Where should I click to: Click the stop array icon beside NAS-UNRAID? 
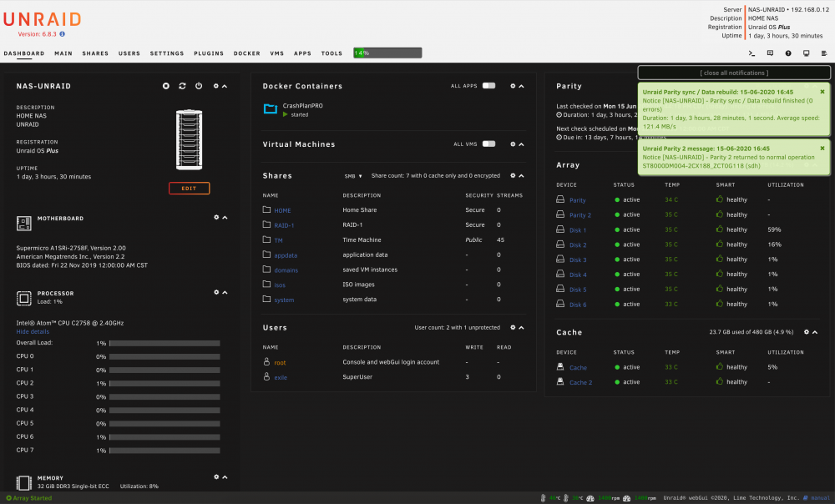point(166,86)
